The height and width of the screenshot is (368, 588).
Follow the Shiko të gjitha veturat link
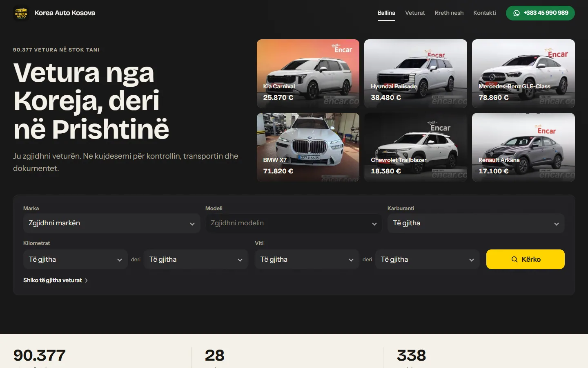click(56, 280)
